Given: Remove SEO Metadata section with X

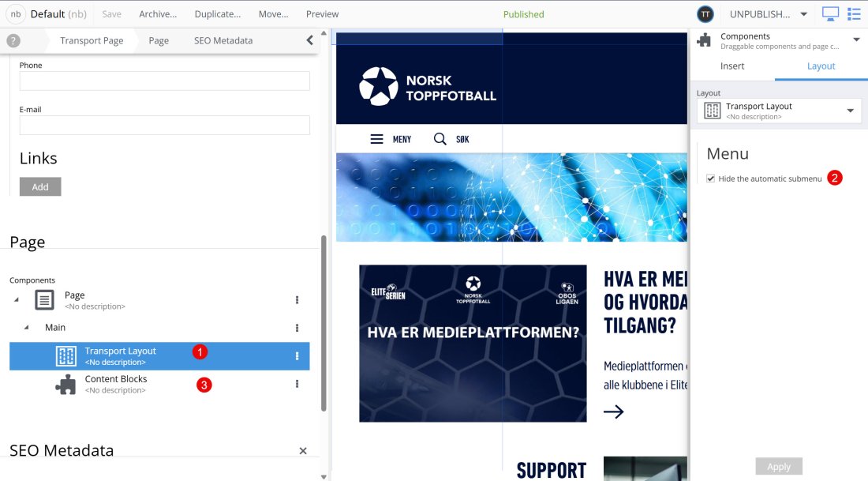Looking at the screenshot, I should click(x=303, y=451).
